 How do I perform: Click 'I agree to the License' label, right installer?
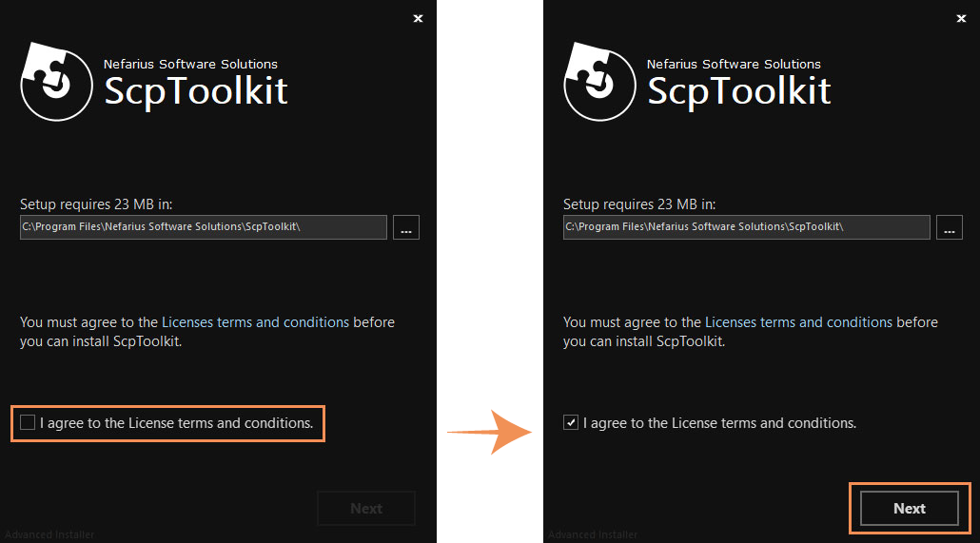(719, 423)
